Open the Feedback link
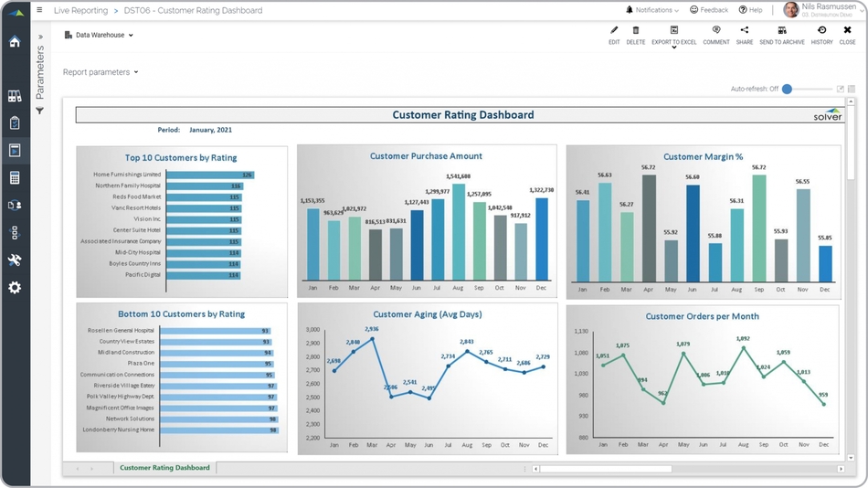 coord(709,10)
